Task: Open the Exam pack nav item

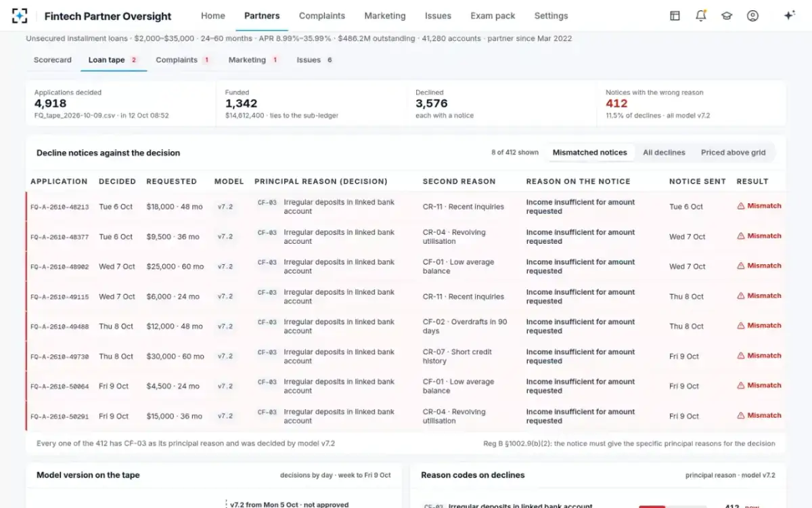Action: click(x=493, y=16)
